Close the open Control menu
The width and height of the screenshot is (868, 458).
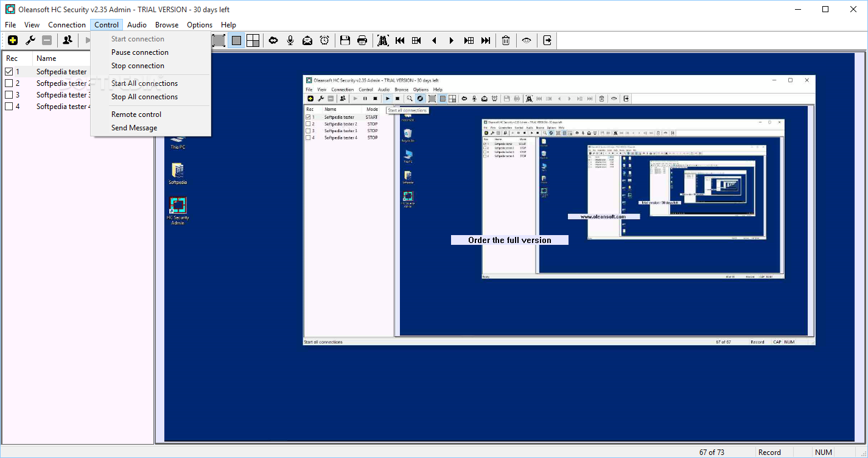click(107, 25)
